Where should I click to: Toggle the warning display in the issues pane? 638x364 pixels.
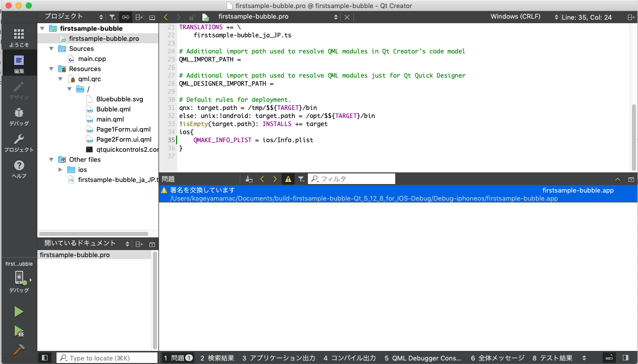coord(288,179)
